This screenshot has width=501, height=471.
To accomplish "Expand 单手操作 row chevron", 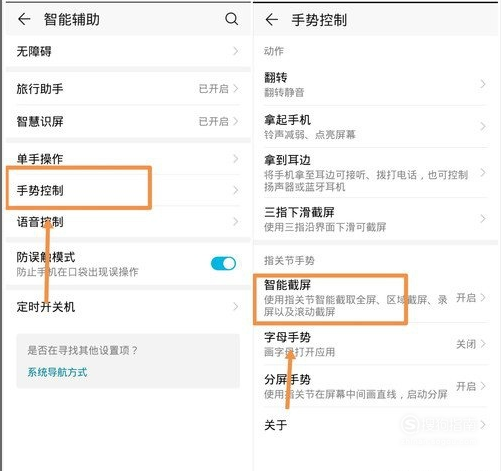I will 236,159.
